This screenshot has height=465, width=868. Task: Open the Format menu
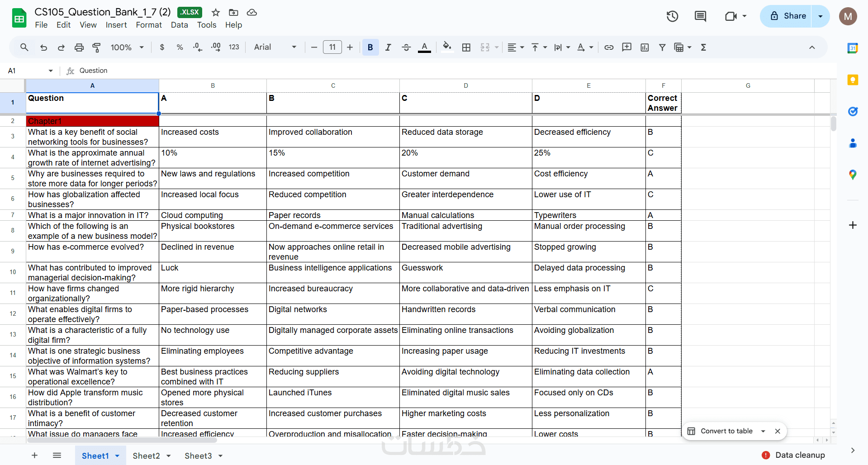[x=149, y=25]
